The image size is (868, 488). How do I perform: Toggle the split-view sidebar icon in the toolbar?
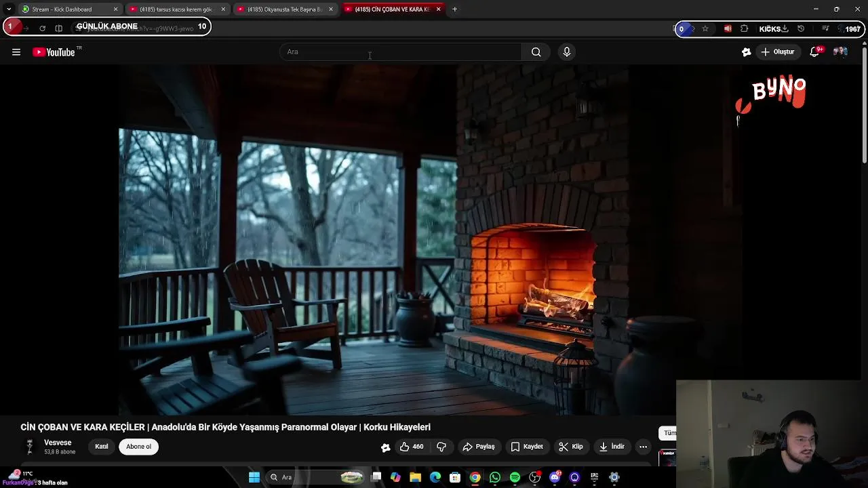[x=58, y=28]
